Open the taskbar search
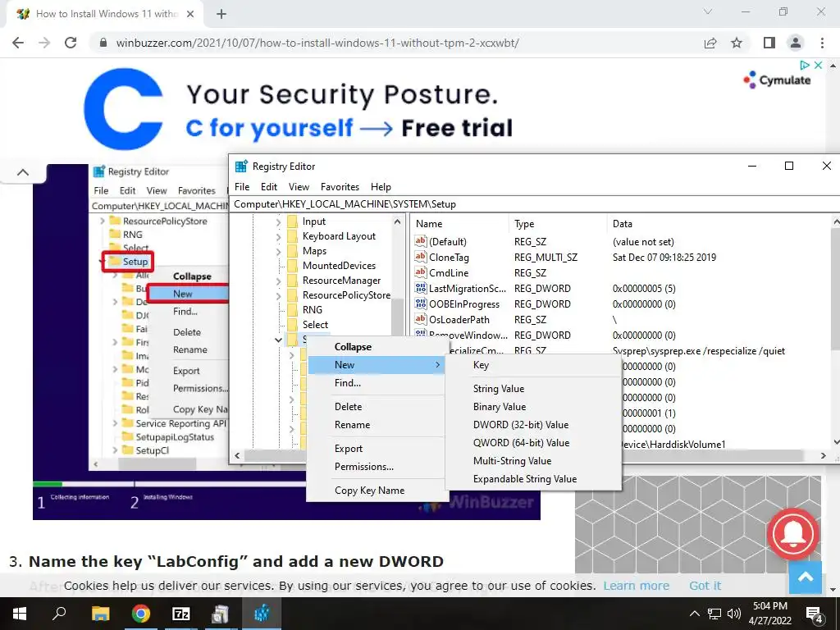Viewport: 840px width, 630px height. pyautogui.click(x=59, y=614)
